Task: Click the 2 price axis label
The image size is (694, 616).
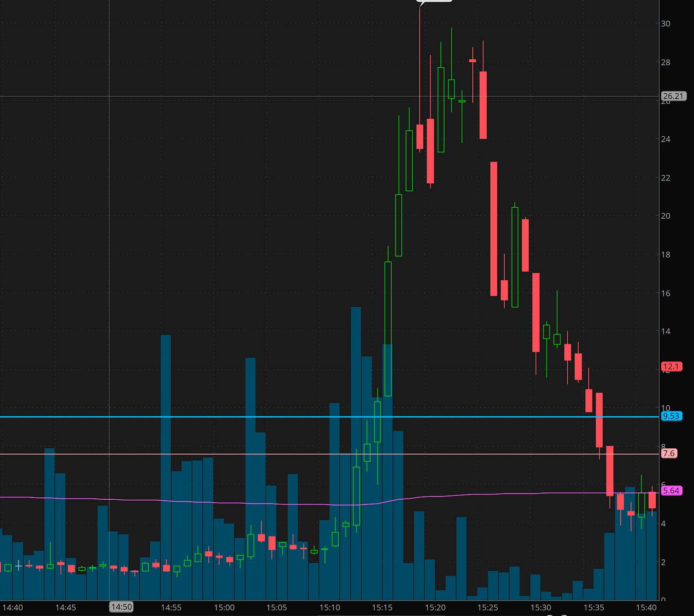Action: click(x=663, y=562)
